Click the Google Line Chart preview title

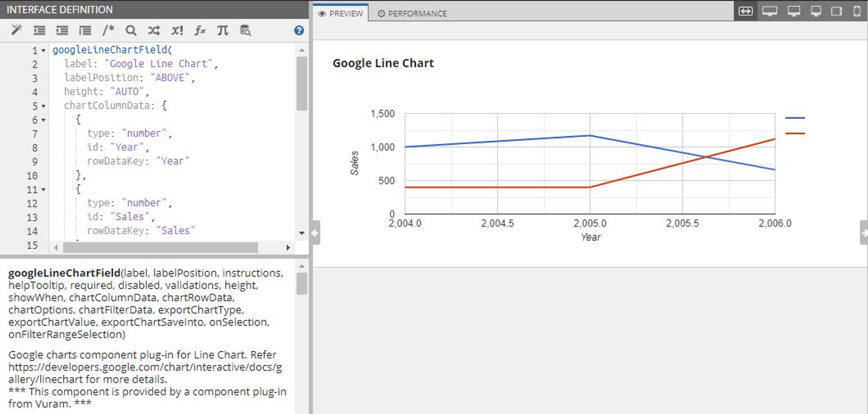point(383,63)
